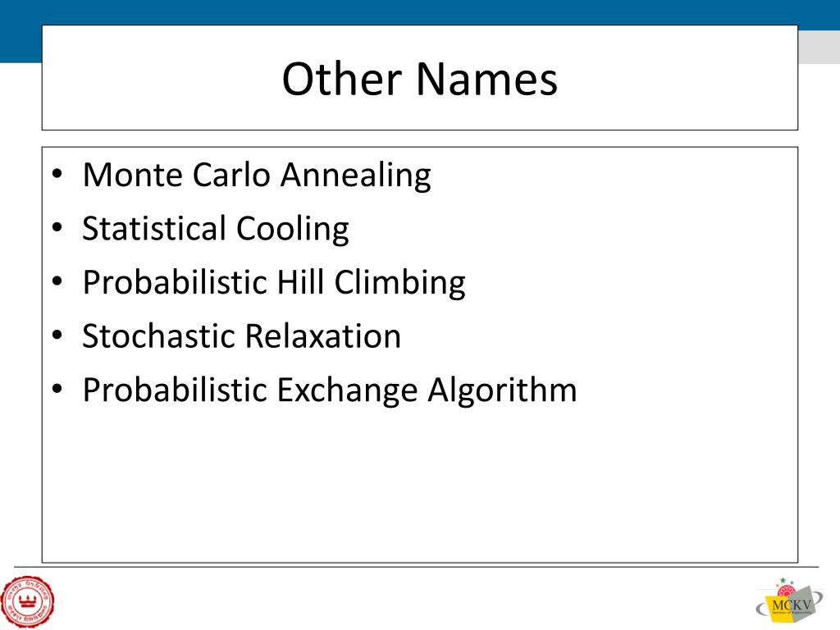The height and width of the screenshot is (630, 840).
Task: Select the Other Names slide title
Action: [x=419, y=79]
